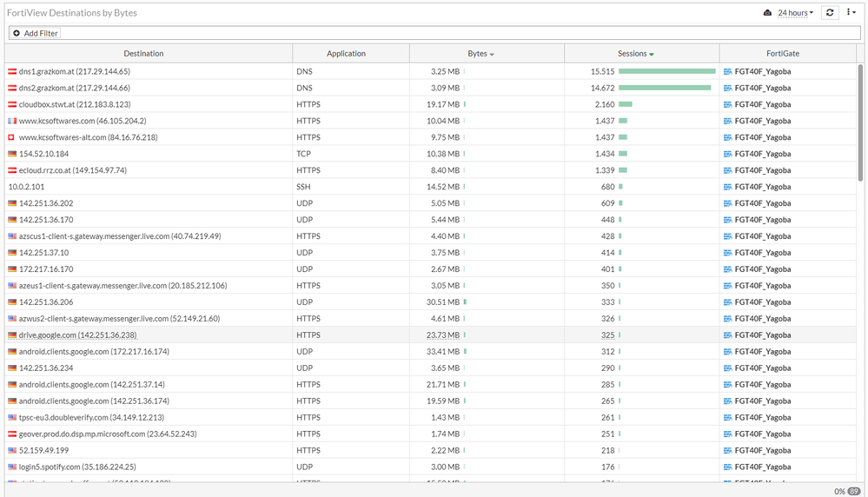Click the refresh icon button

[829, 12]
